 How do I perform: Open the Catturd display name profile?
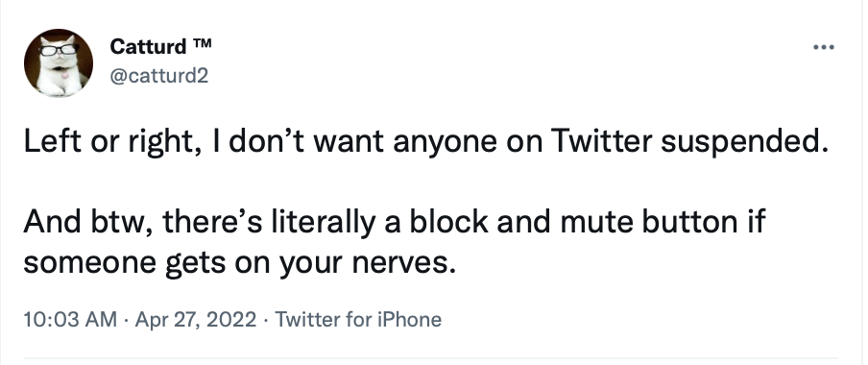(148, 46)
